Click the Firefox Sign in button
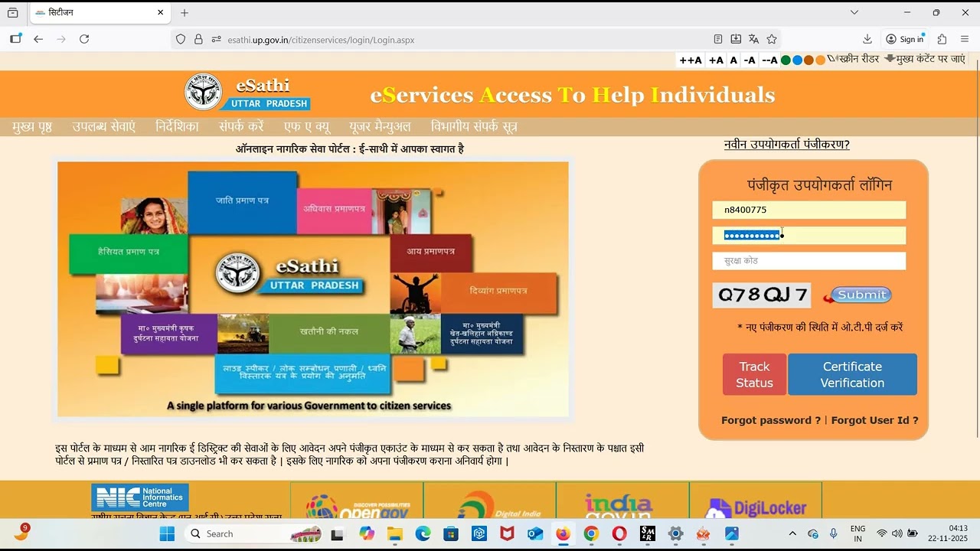980x551 pixels. tap(905, 39)
